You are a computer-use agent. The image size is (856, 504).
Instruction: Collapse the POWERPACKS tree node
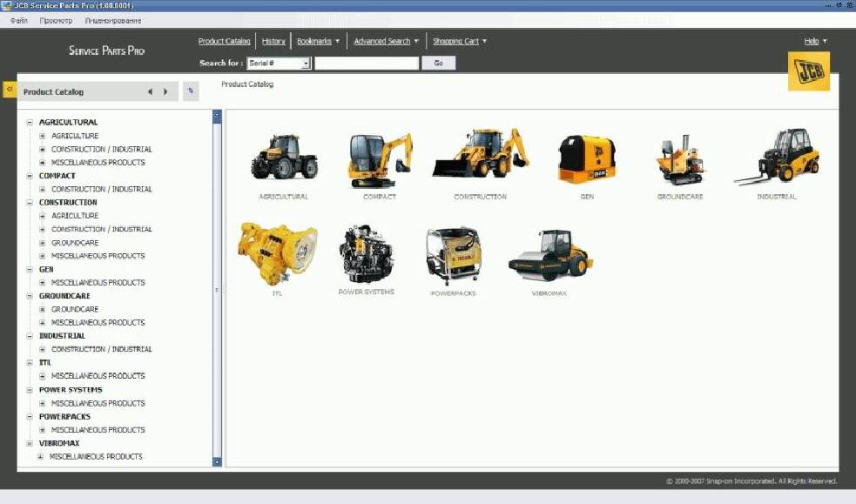[30, 417]
